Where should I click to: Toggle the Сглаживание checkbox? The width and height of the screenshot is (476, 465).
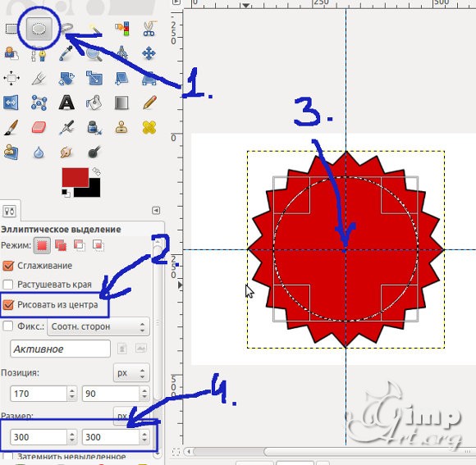8,266
